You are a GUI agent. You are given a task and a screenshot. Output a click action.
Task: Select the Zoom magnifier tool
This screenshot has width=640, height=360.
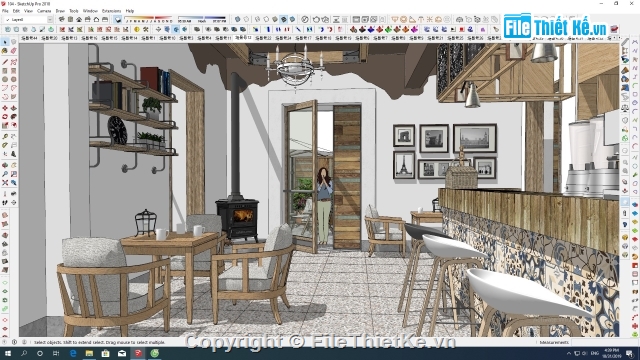click(5, 174)
